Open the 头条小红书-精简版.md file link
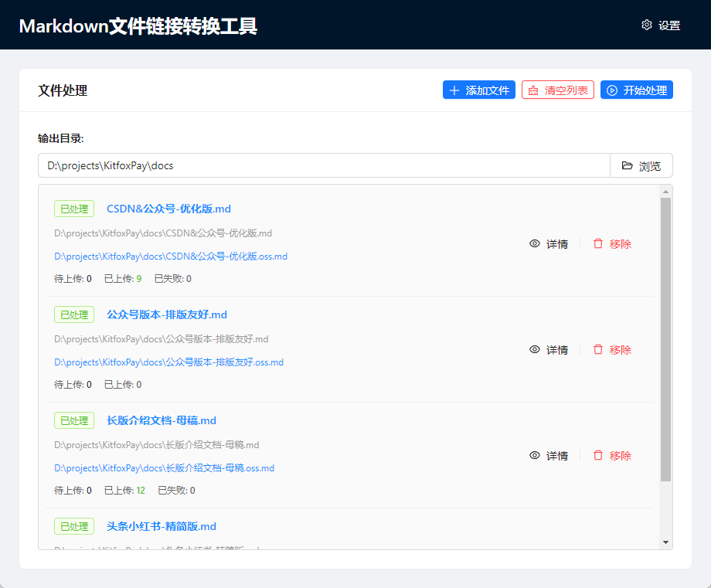 [x=162, y=526]
